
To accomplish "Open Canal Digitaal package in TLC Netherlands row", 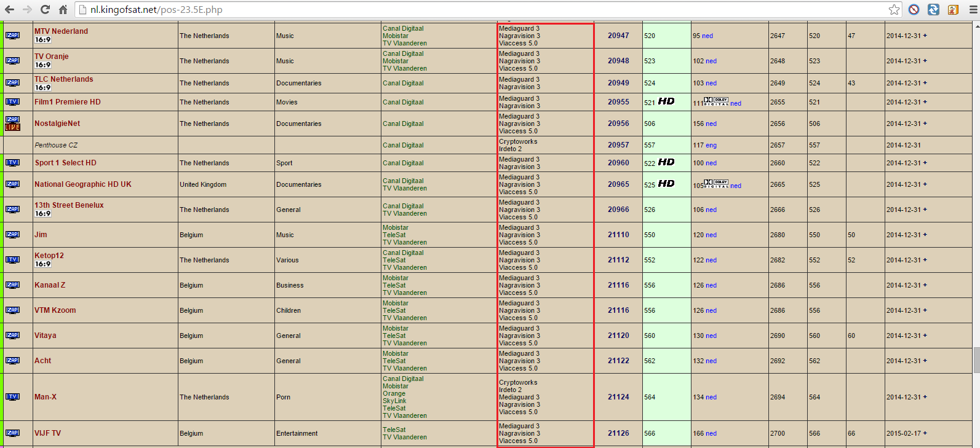I will 403,83.
